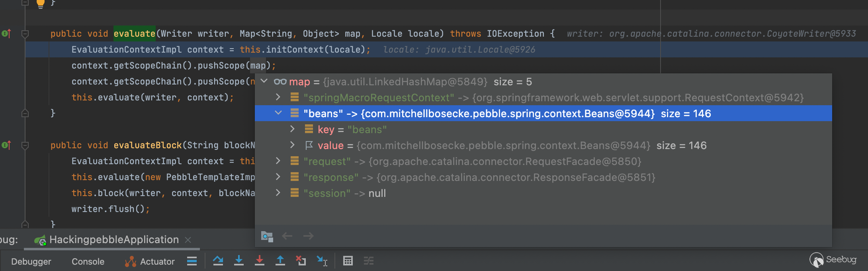This screenshot has width=868, height=271.
Task: Click the Step Over debugger icon
Action: (x=218, y=261)
